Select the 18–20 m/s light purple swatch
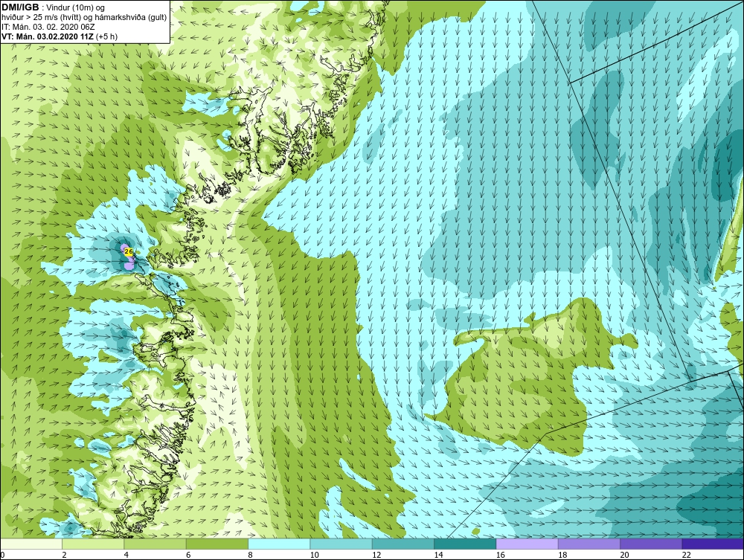Viewport: 744px width, 560px height. point(589,544)
